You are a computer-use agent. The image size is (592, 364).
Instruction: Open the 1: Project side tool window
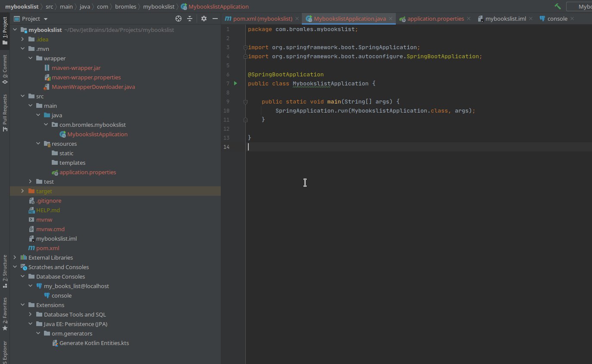point(5,31)
